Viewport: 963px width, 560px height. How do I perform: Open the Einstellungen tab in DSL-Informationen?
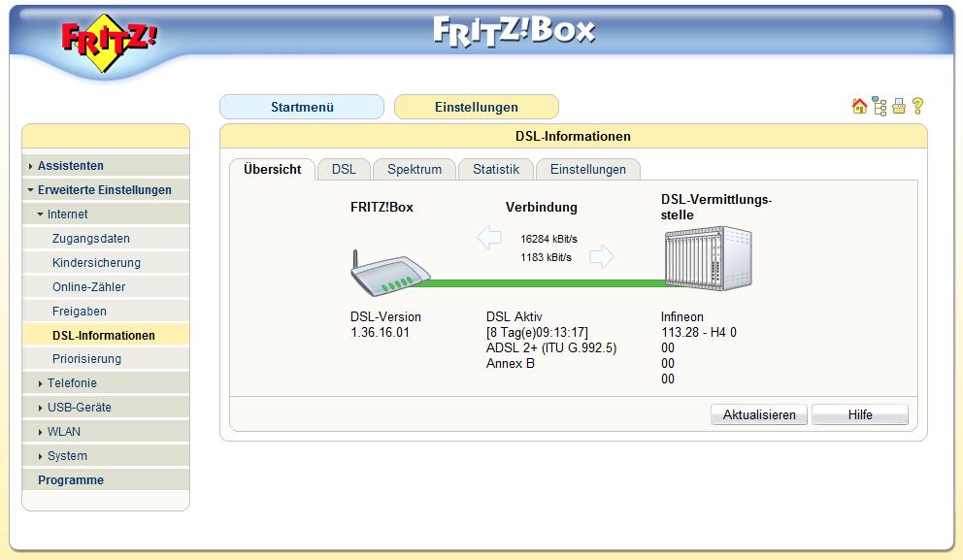588,170
